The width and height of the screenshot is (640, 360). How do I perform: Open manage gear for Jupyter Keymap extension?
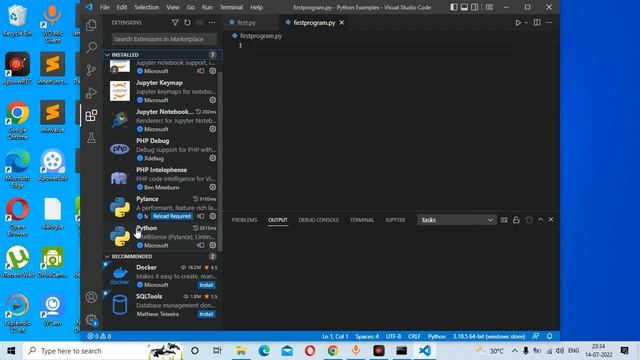coord(213,100)
